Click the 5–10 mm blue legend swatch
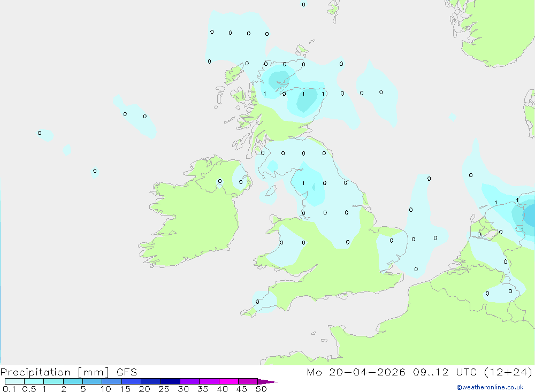This screenshot has width=535, height=392. (93, 381)
